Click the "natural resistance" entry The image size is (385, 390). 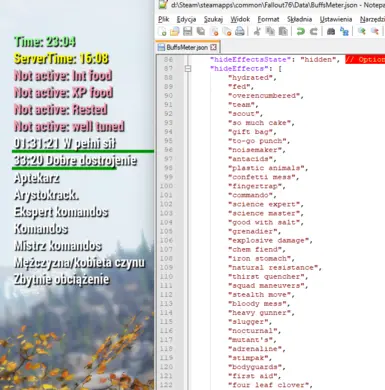[273, 268]
